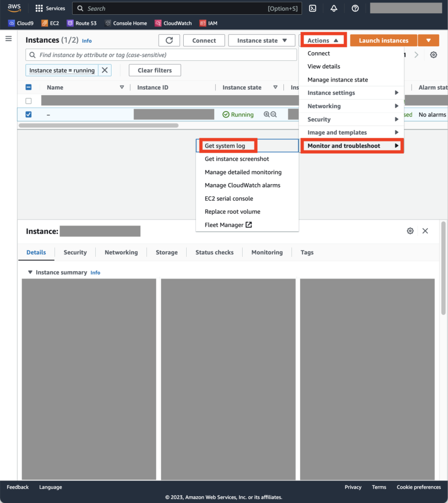The image size is (448, 503).
Task: Go to next page of instances
Action: (x=416, y=55)
